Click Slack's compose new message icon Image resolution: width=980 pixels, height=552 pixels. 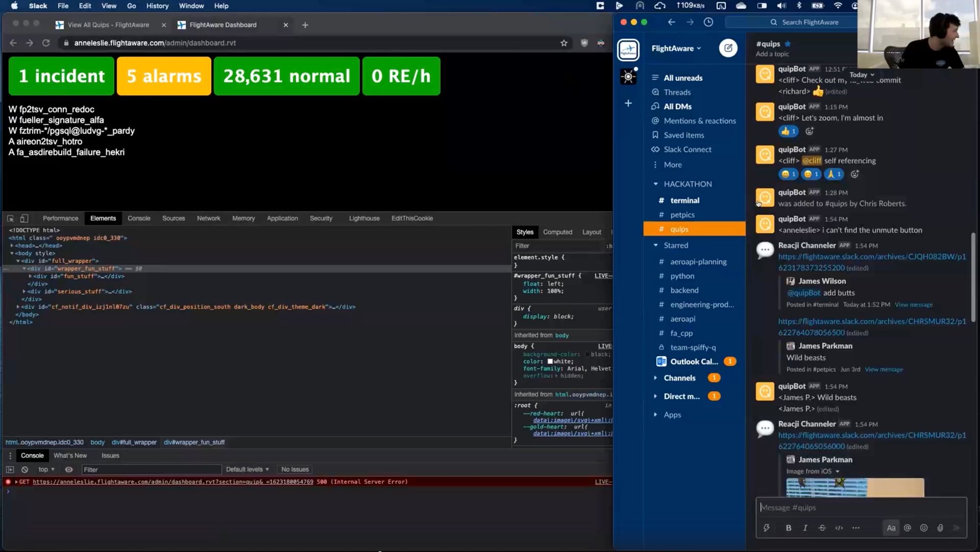pyautogui.click(x=728, y=48)
